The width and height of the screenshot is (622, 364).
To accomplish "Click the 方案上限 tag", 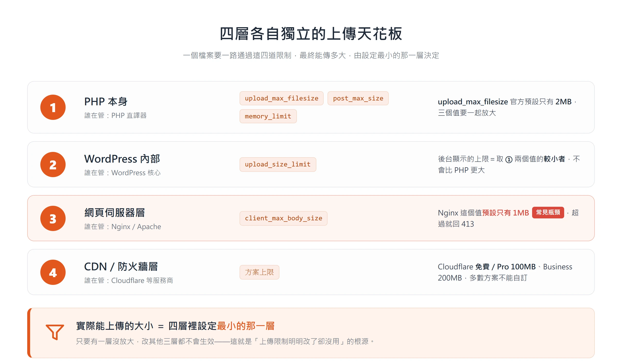I will (259, 272).
